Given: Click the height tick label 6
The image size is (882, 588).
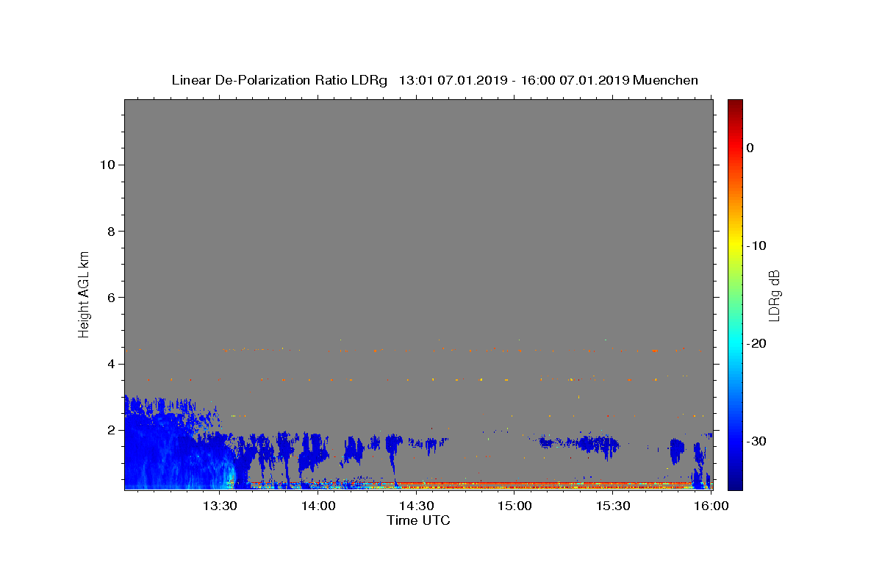Looking at the screenshot, I should point(110,297).
